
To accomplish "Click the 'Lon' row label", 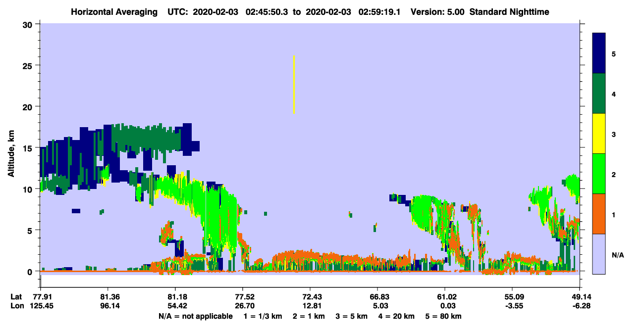I will coord(17,306).
